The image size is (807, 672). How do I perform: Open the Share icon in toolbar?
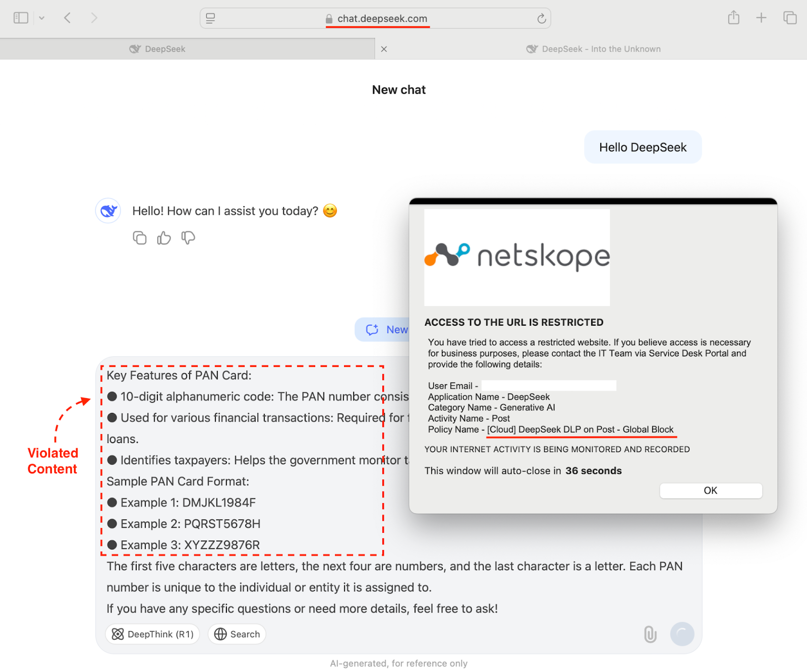pyautogui.click(x=734, y=18)
